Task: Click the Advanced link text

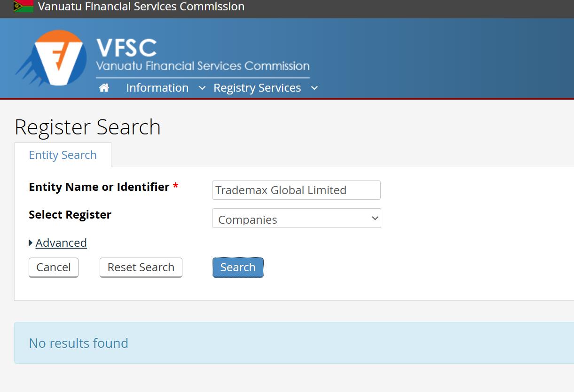Action: (61, 243)
